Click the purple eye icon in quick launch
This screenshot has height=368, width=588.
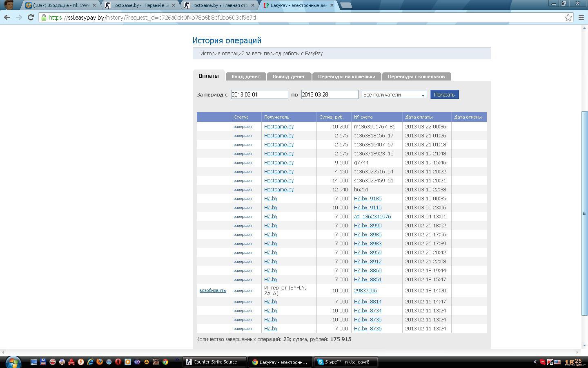(x=137, y=362)
